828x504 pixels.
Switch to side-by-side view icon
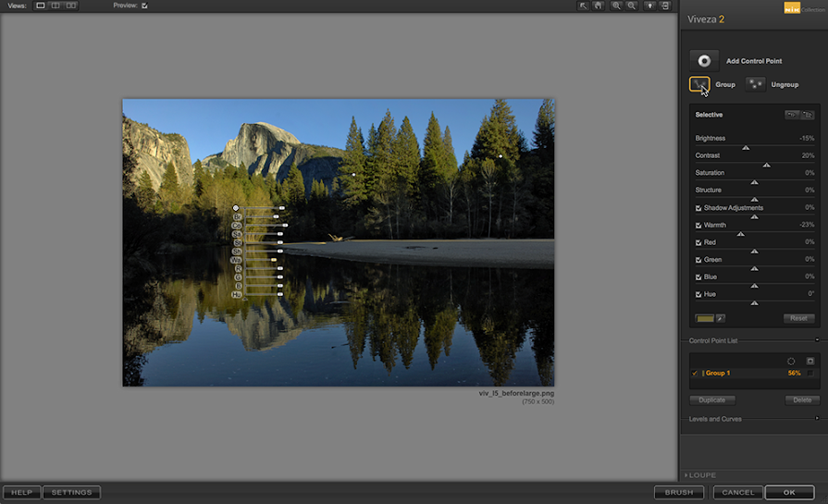click(71, 6)
